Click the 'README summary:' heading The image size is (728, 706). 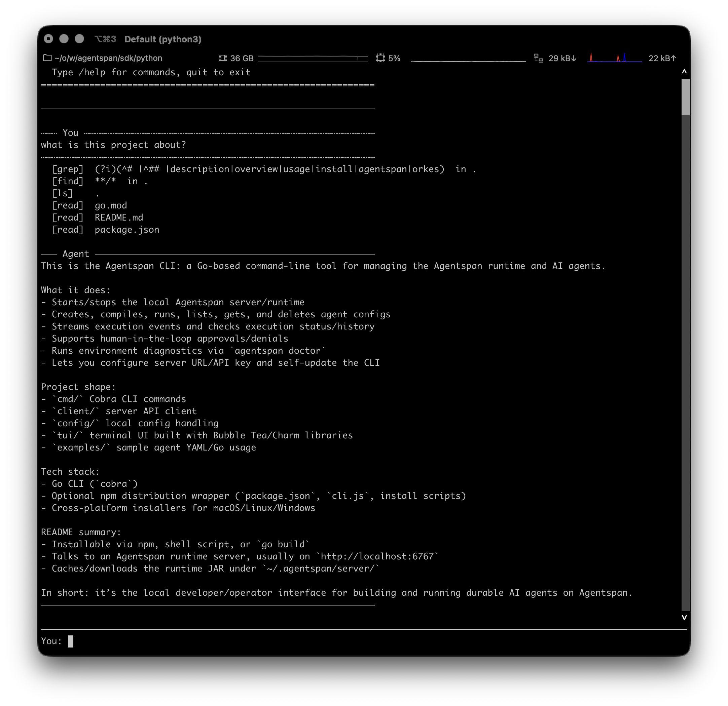(x=81, y=532)
